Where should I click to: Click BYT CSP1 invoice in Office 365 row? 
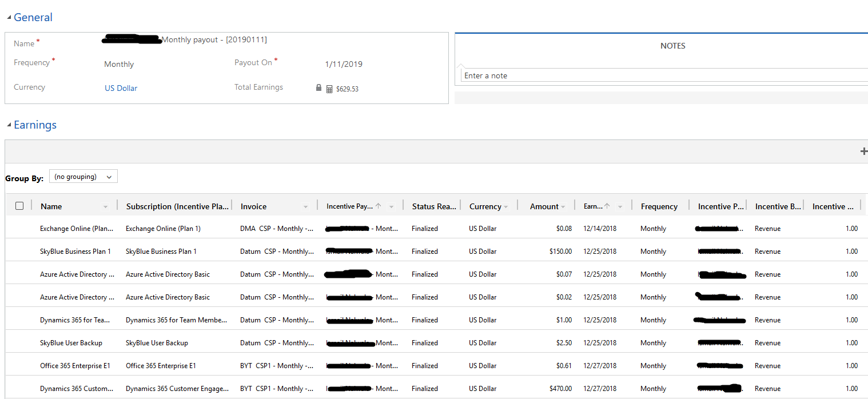[277, 366]
